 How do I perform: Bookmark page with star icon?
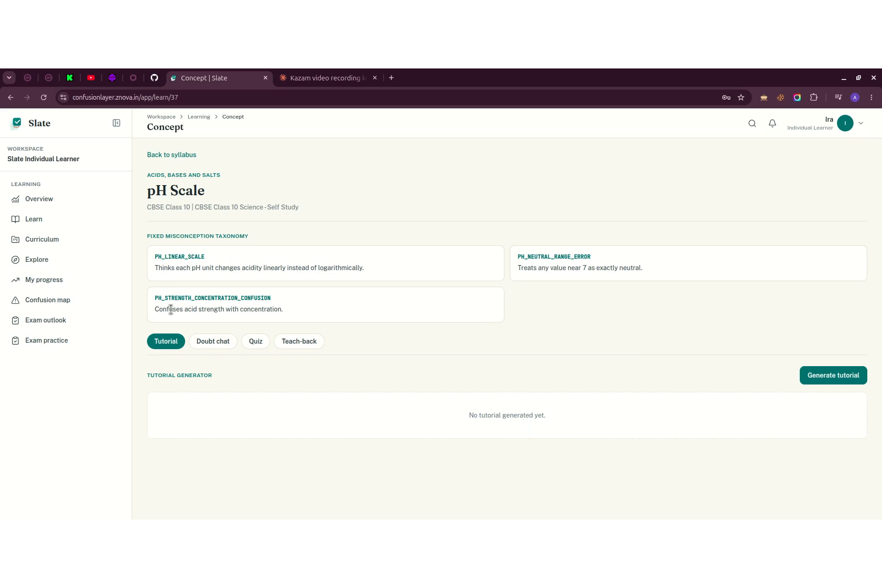741,97
